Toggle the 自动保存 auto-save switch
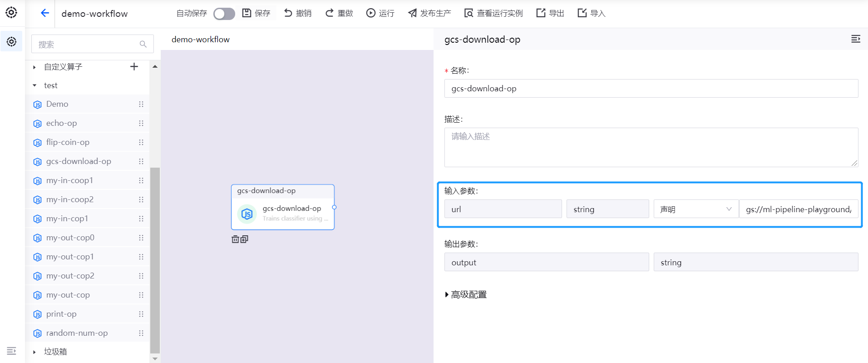The image size is (868, 363). click(x=224, y=14)
